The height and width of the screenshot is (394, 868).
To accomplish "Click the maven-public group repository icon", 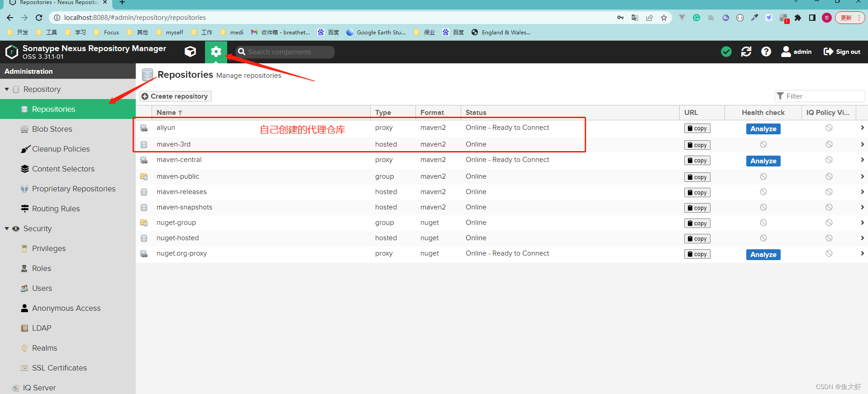I will click(144, 176).
